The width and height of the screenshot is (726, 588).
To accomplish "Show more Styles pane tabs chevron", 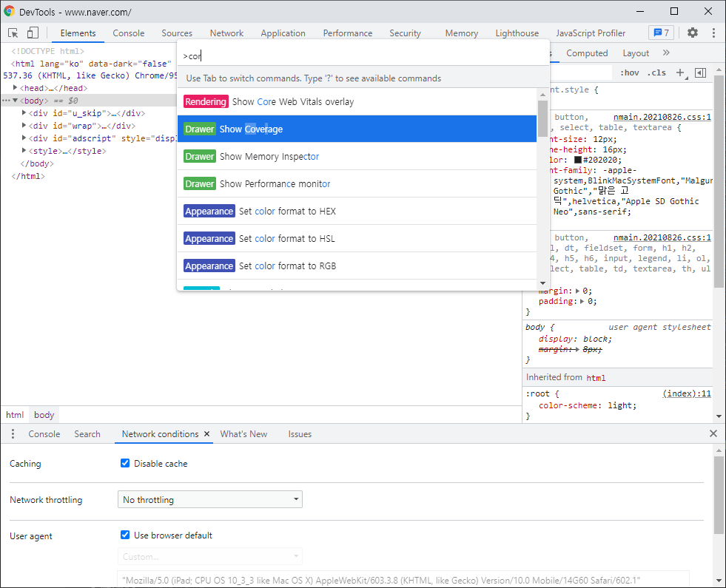I will (x=666, y=53).
